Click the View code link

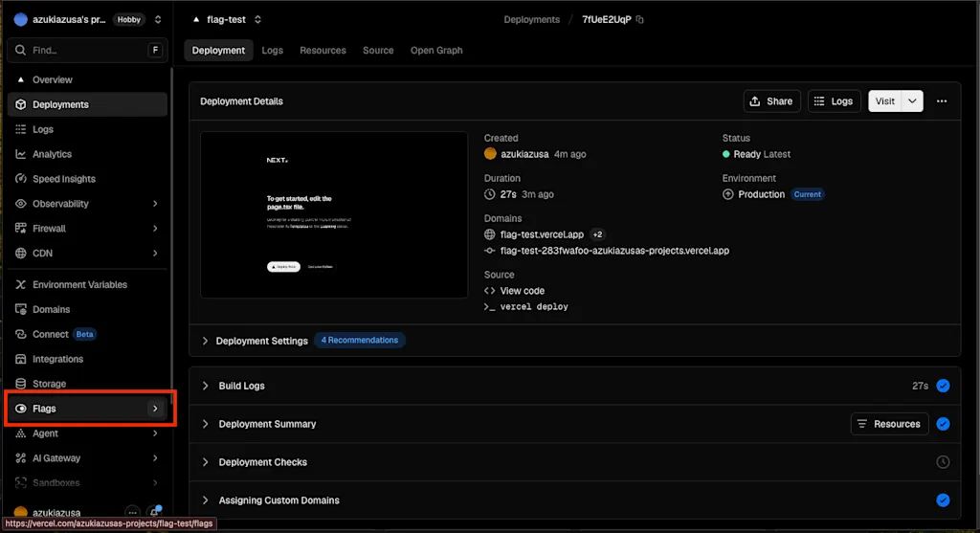point(522,291)
